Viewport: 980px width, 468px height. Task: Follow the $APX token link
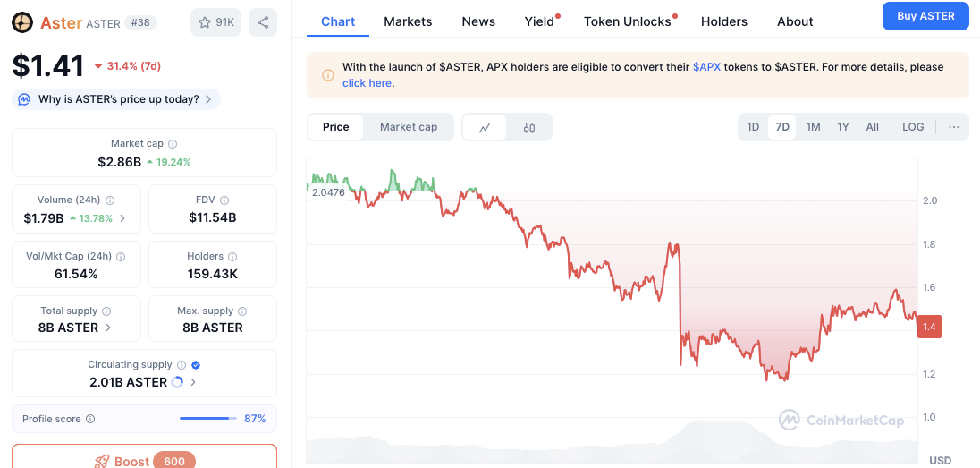click(x=705, y=67)
